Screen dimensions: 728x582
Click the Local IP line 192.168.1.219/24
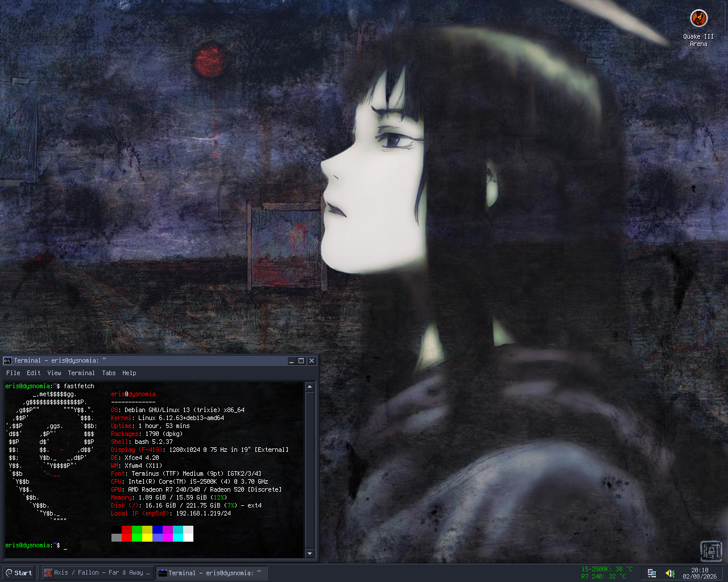(171, 514)
